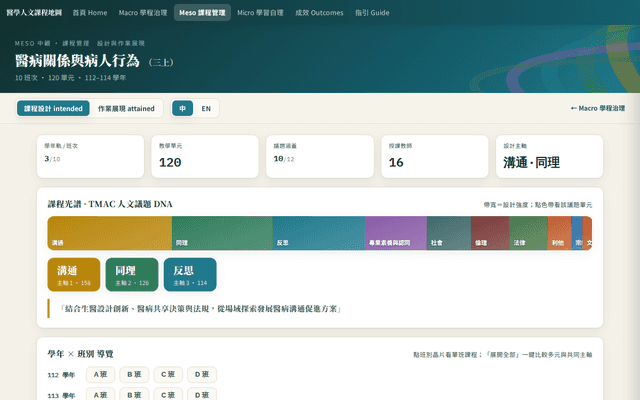Viewport: 640px width, 400px height.
Task: Click the 教學單元 120 stat card
Action: [205, 157]
